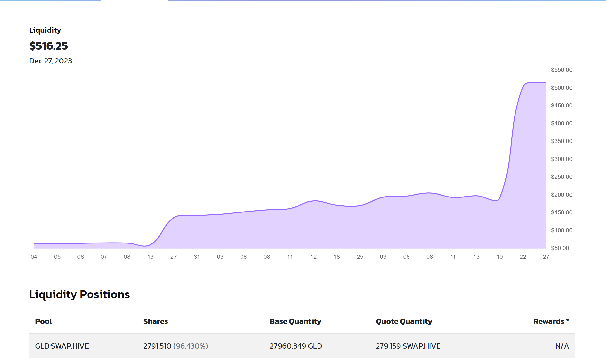
Task: Click the $516.25 liquidity value
Action: tap(48, 46)
